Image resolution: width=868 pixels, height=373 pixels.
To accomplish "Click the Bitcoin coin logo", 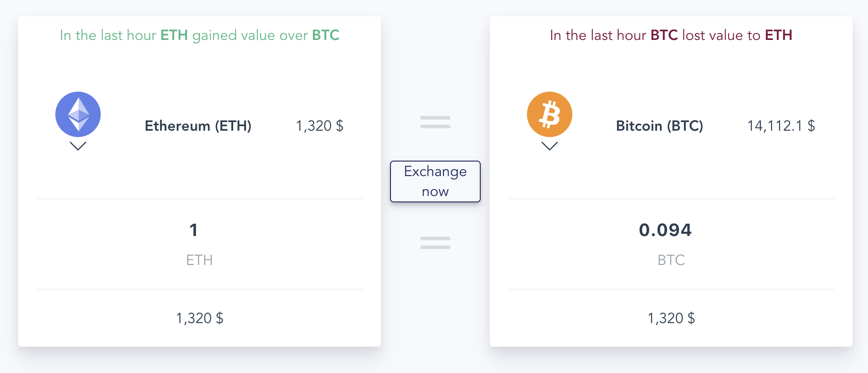I will [550, 114].
